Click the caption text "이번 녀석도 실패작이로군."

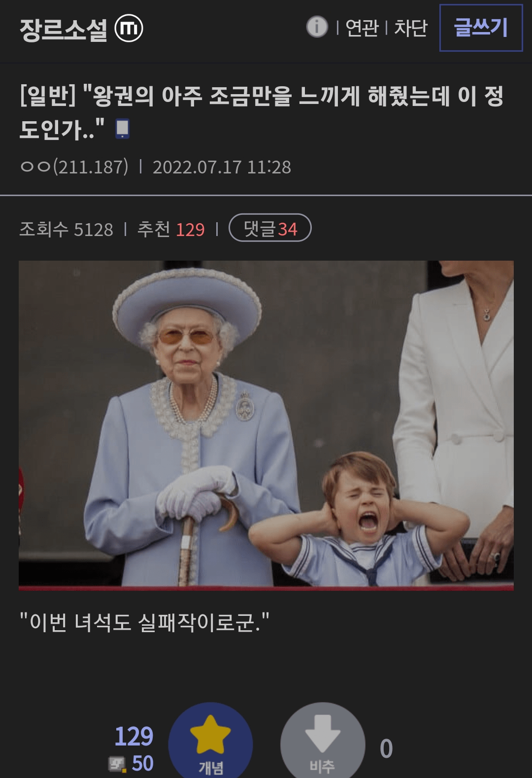pos(144,622)
